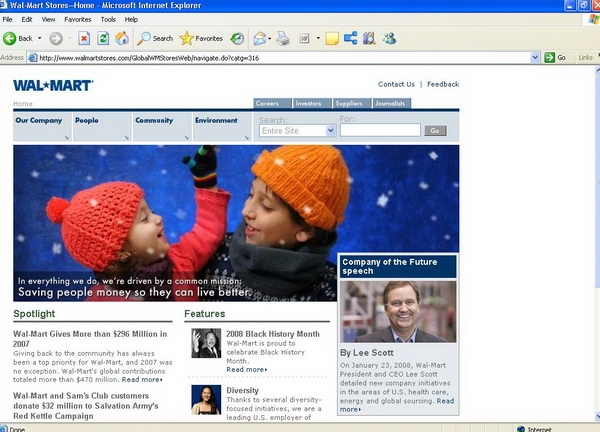Go to Home page via house icon
Image resolution: width=600 pixels, height=432 pixels.
tap(122, 38)
